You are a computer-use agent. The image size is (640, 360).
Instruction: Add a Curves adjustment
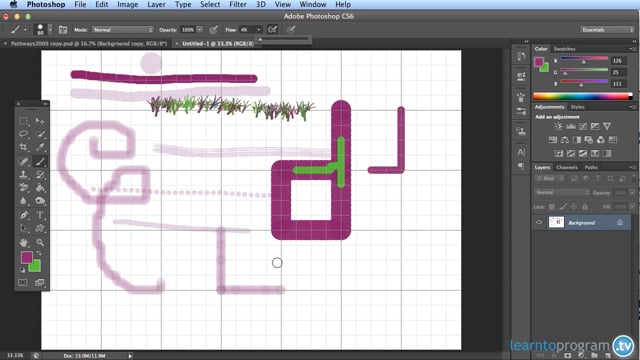tap(583, 127)
